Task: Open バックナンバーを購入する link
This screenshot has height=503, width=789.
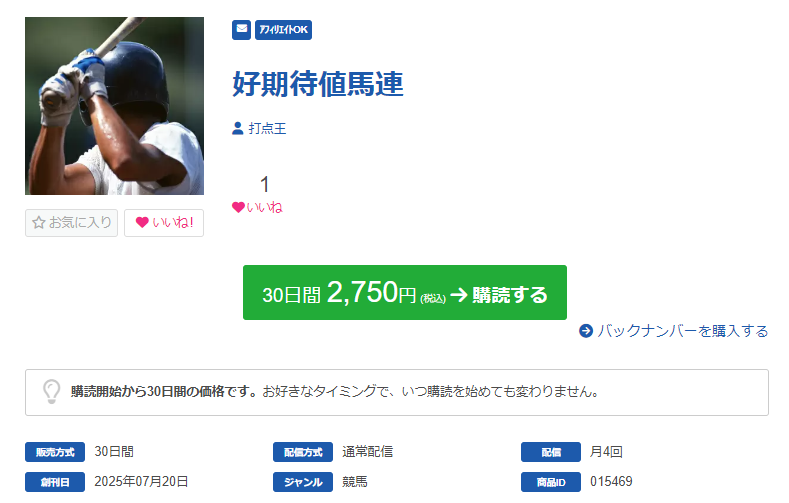Action: (674, 331)
